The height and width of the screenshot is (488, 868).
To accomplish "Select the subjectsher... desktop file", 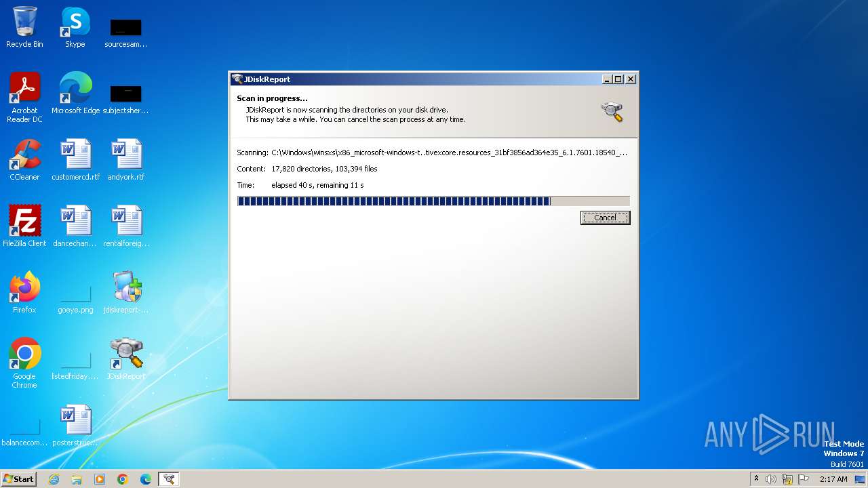I will pos(125,98).
